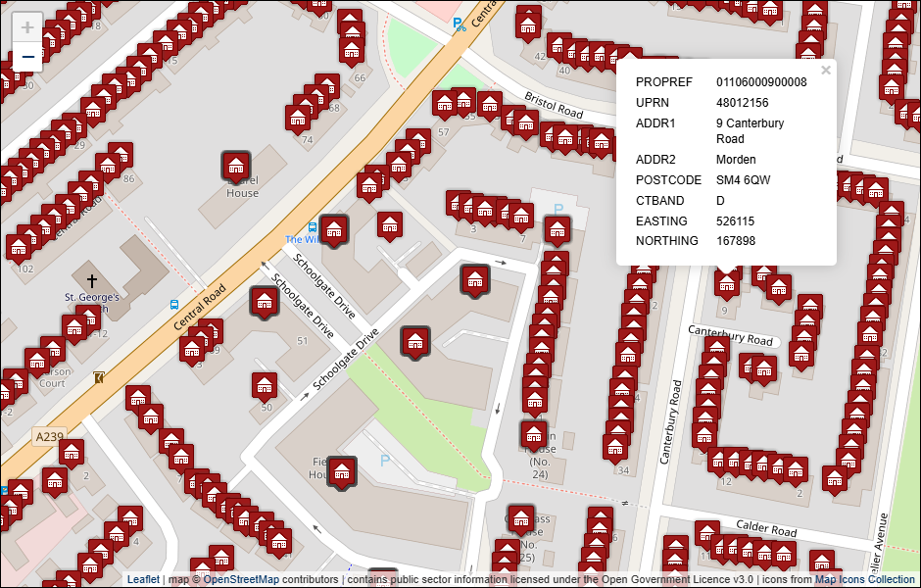Select the house marker on Field House
921x588 pixels.
[x=342, y=471]
